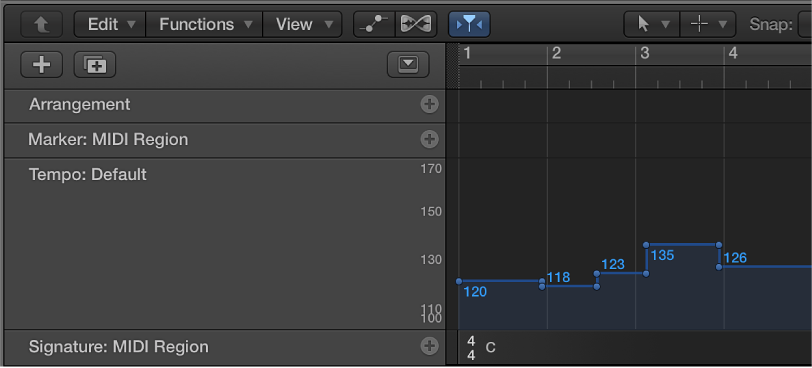The width and height of the screenshot is (812, 368).
Task: Open the global tracks options menu button
Action: [x=408, y=65]
